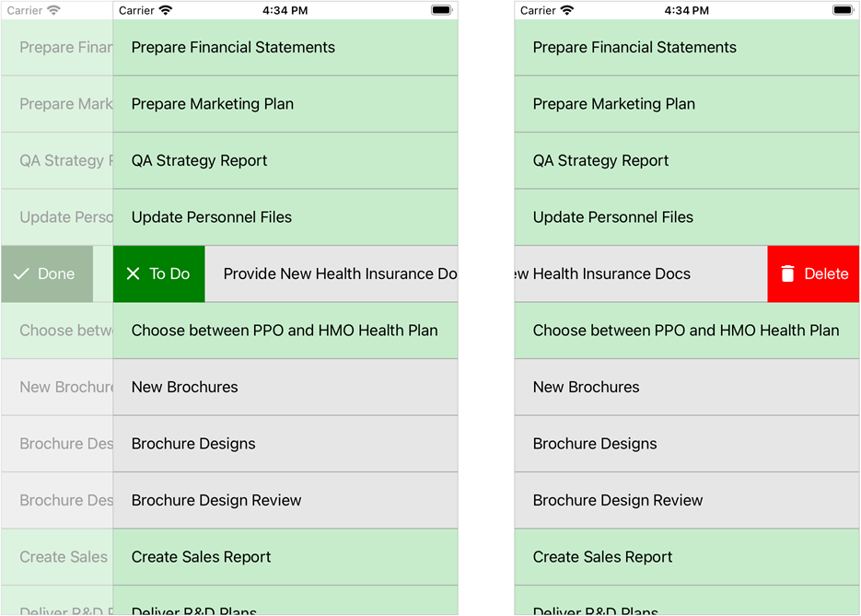Image resolution: width=861 pixels, height=616 pixels.
Task: Click the trash can icon on the Delete action
Action: tap(787, 274)
